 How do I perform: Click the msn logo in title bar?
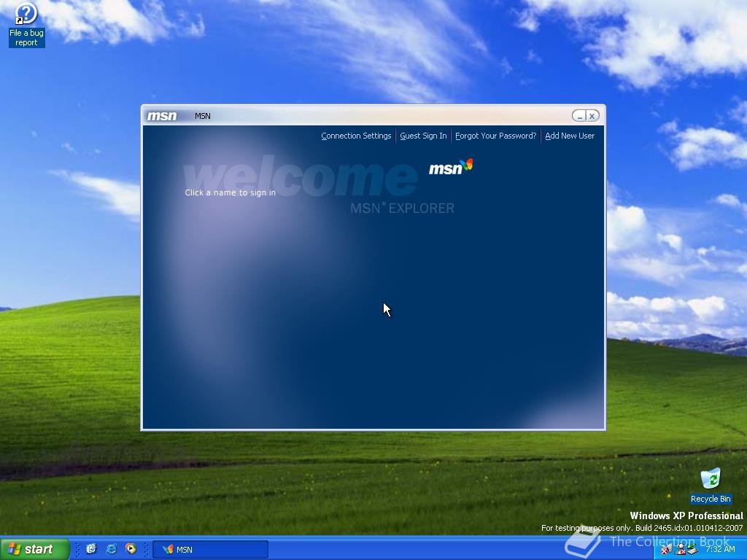point(162,116)
